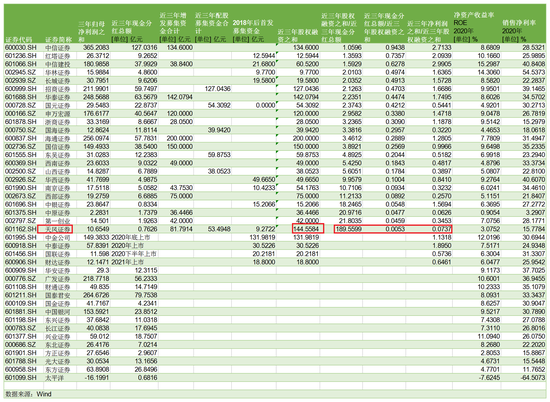Screen dimensions: 550x402
Task: Click the 数据来源：Wind footer note
Action: [29, 394]
